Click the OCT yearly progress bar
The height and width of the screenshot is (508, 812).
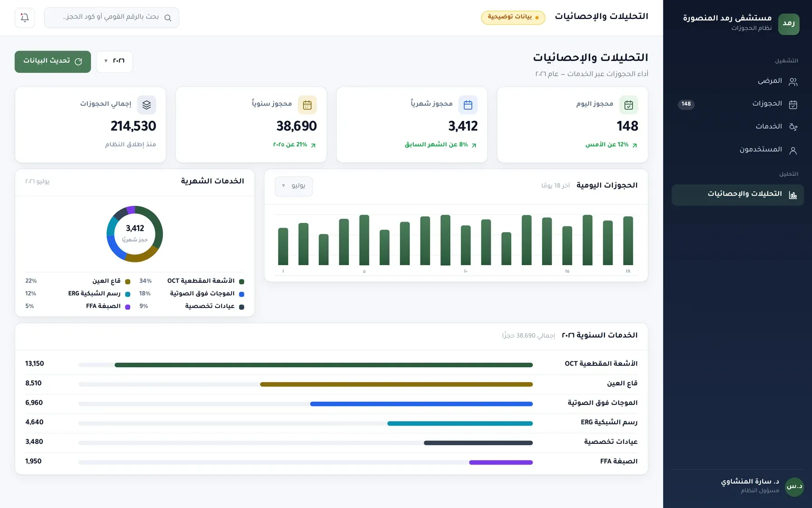click(305, 365)
